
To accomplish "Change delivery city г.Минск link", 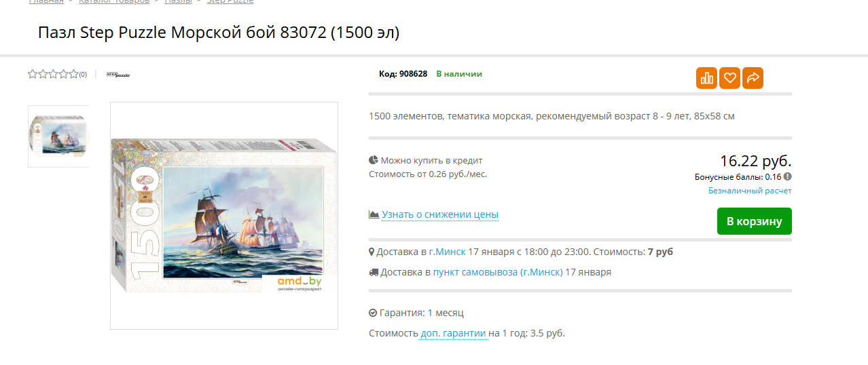I will [x=447, y=252].
